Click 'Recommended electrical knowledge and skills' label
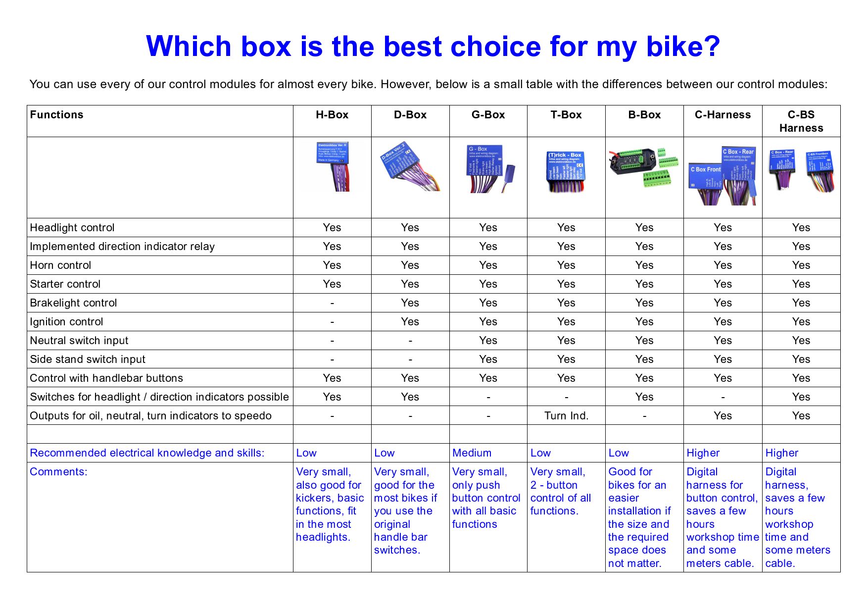The image size is (868, 614). tap(147, 453)
